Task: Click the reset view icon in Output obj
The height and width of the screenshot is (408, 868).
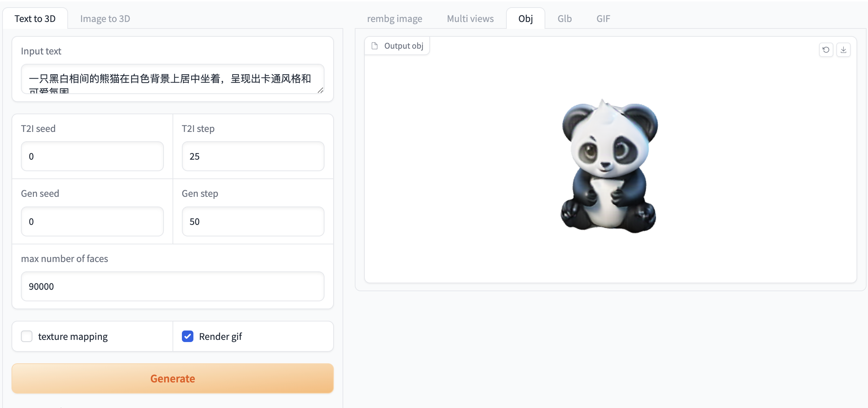Action: (826, 50)
